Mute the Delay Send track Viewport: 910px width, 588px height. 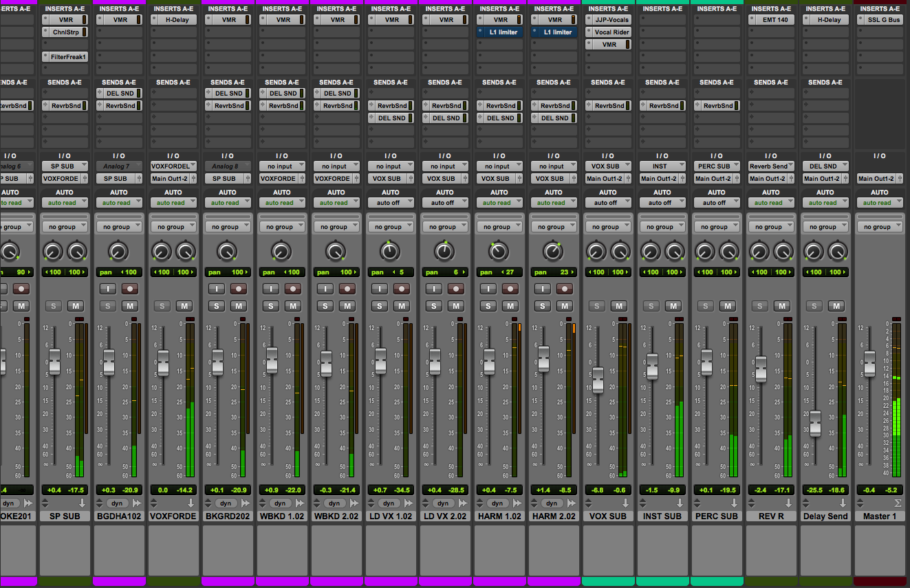836,306
